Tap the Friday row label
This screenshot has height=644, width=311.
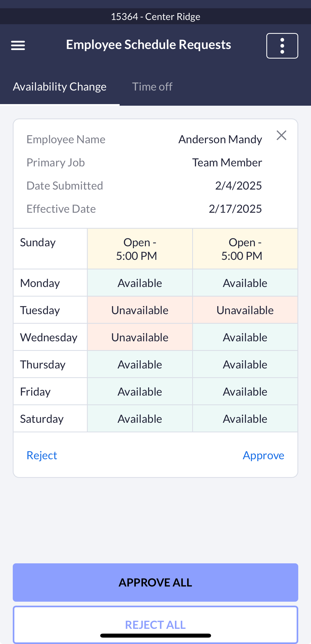pos(35,391)
